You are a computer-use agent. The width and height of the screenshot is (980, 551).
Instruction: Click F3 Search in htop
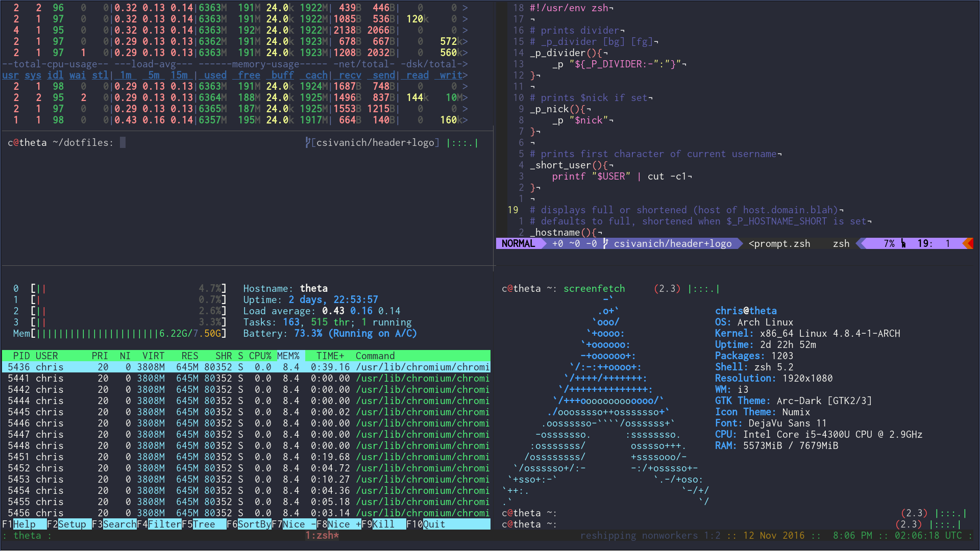pyautogui.click(x=114, y=524)
